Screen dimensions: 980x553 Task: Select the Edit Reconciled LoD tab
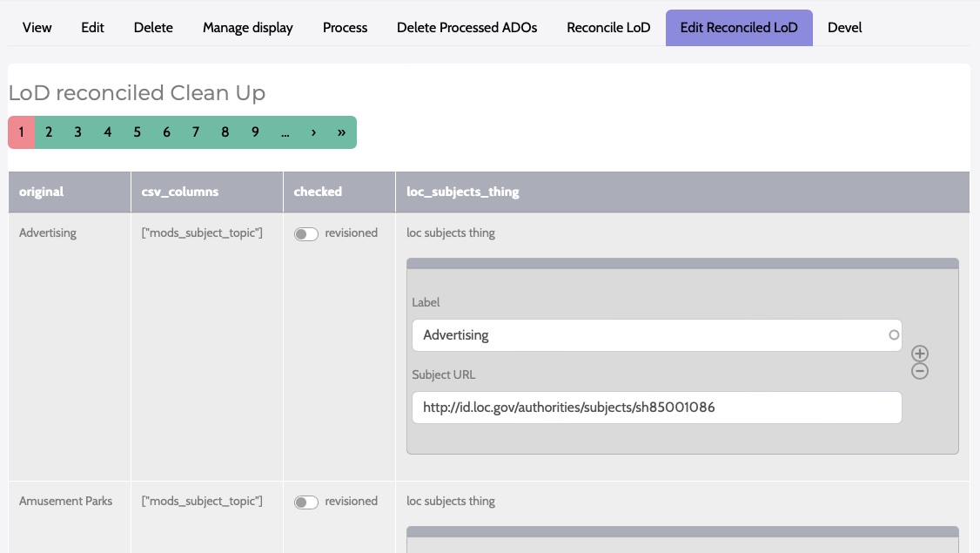pyautogui.click(x=738, y=28)
